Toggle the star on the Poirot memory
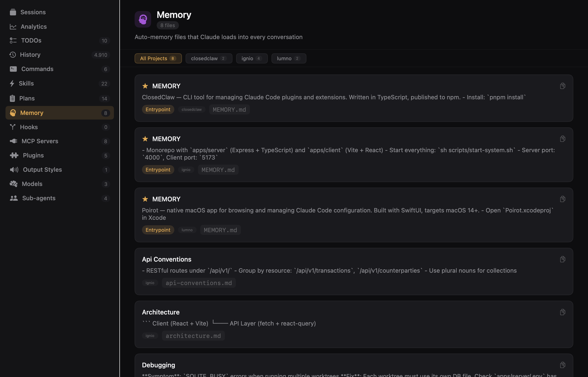 145,199
